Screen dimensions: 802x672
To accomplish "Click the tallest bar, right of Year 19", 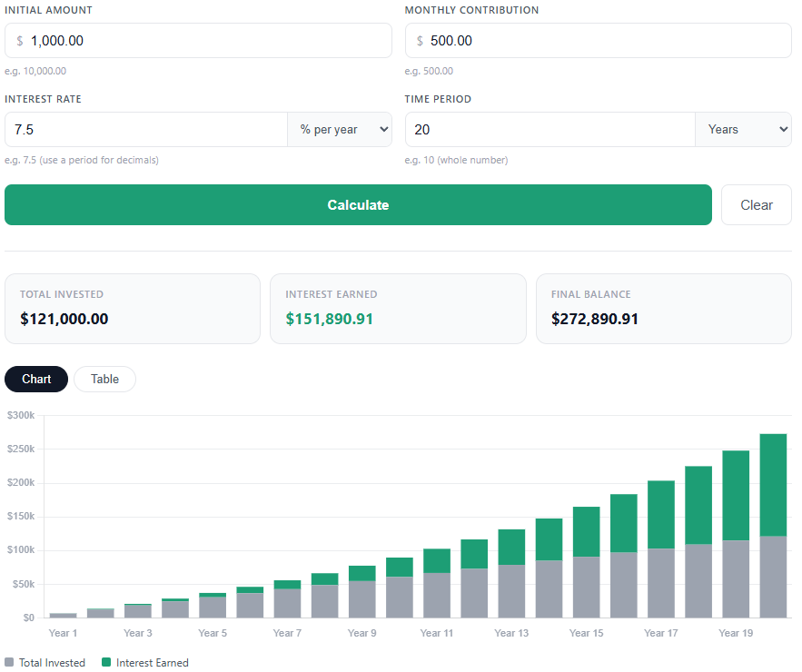I will tap(773, 526).
